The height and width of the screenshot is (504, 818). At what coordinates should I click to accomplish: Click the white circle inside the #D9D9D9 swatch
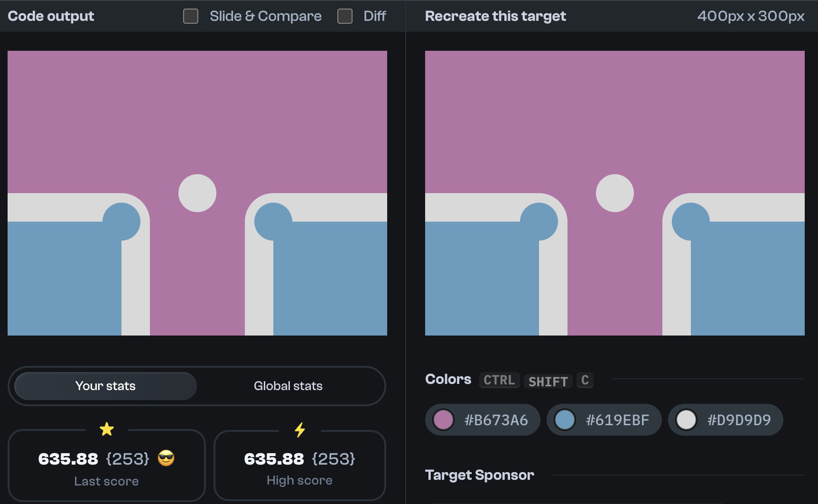687,420
